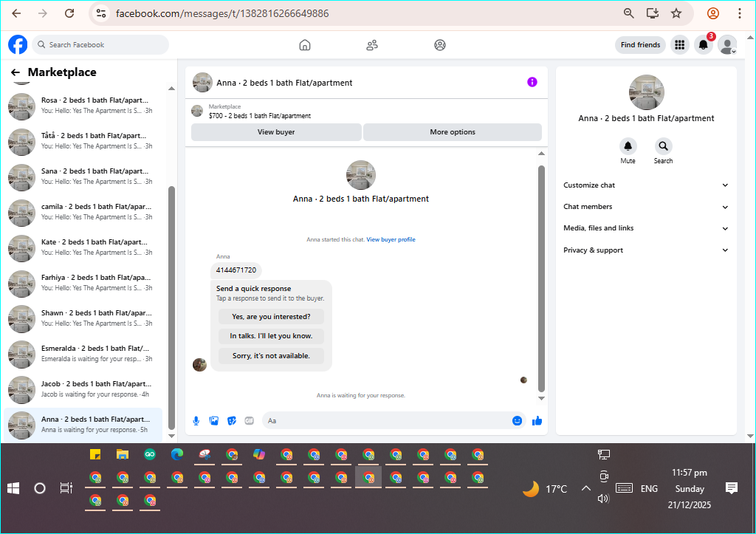Bookmark this page with star icon
This screenshot has height=534, width=756.
tap(676, 13)
